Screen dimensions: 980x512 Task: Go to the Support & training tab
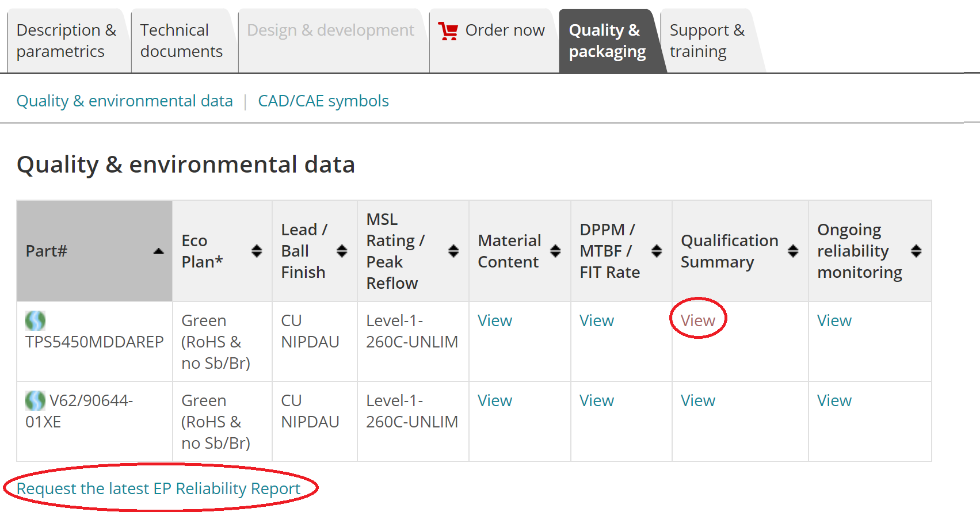pos(707,41)
